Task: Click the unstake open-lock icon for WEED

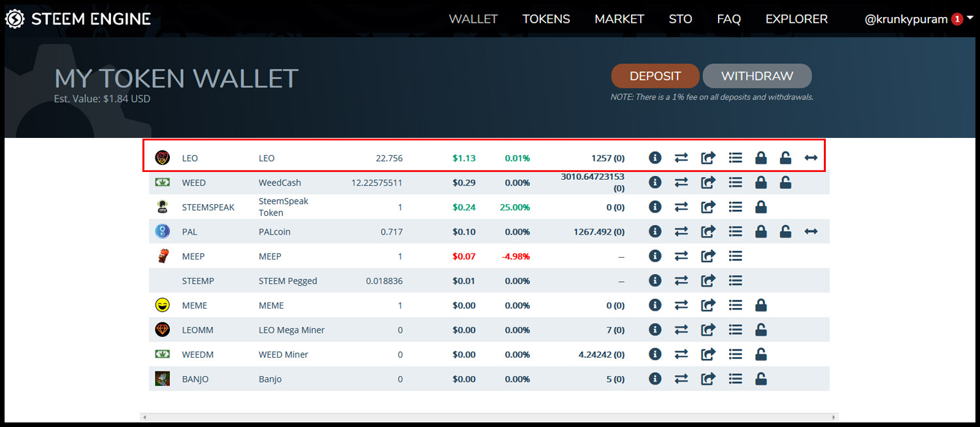Action: tap(785, 182)
